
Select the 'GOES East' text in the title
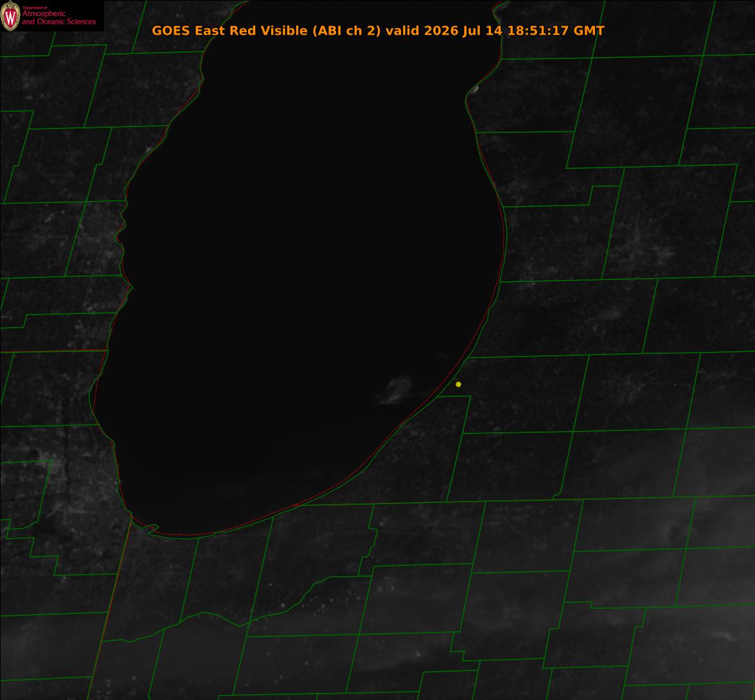189,30
